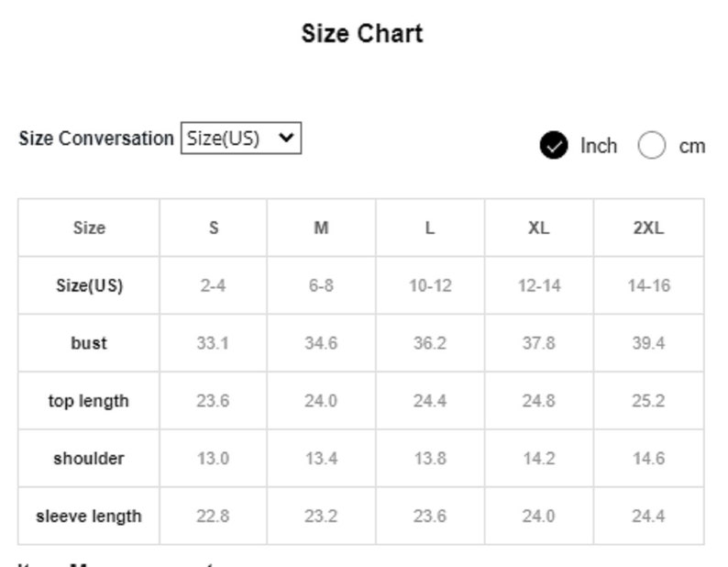Select the Inch radio button
The height and width of the screenshot is (567, 728).
coord(554,146)
